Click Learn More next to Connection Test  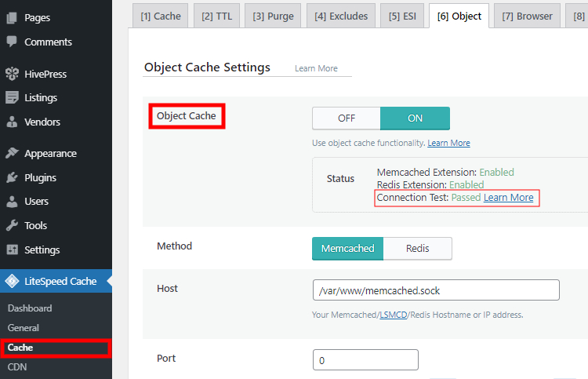pyautogui.click(x=509, y=198)
